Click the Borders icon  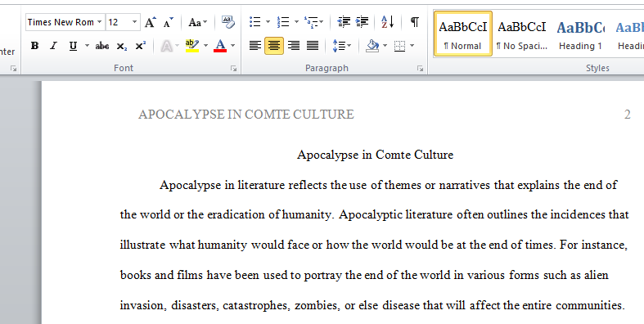pyautogui.click(x=399, y=46)
